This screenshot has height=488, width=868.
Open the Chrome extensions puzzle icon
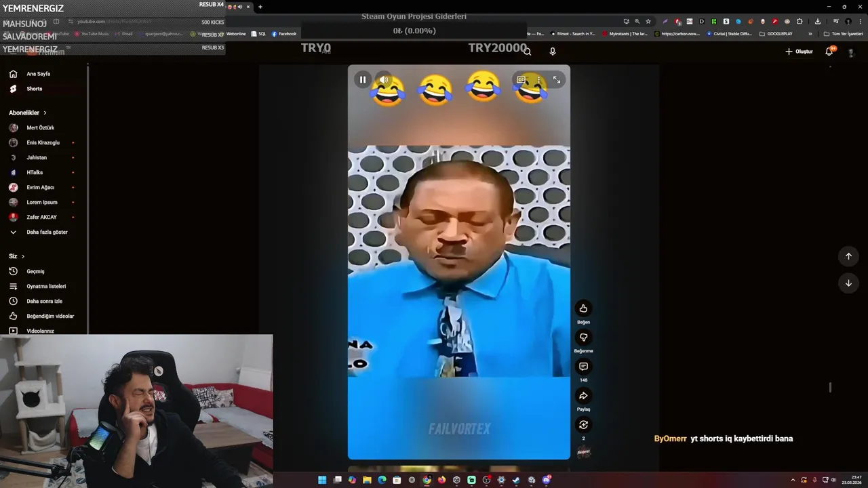click(x=800, y=21)
